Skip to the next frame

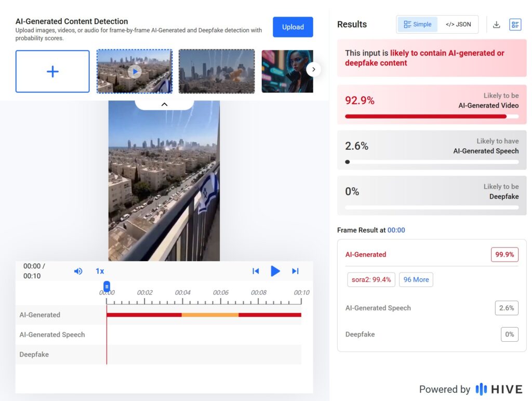295,271
